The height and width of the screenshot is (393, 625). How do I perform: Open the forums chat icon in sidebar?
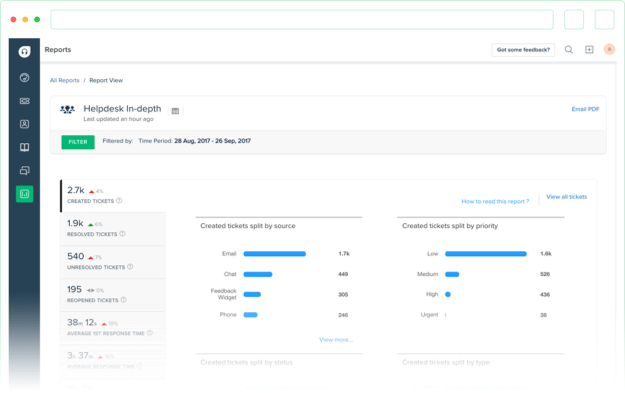(x=24, y=171)
